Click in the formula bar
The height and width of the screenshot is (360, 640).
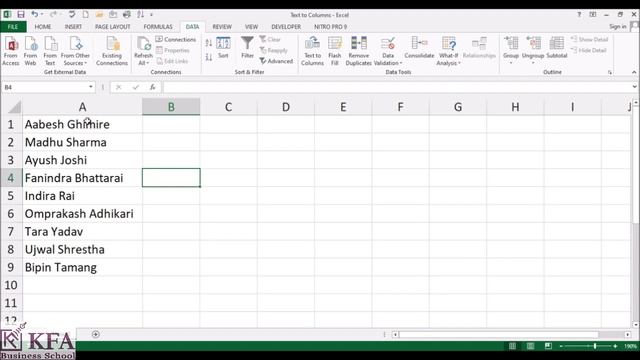[396, 87]
